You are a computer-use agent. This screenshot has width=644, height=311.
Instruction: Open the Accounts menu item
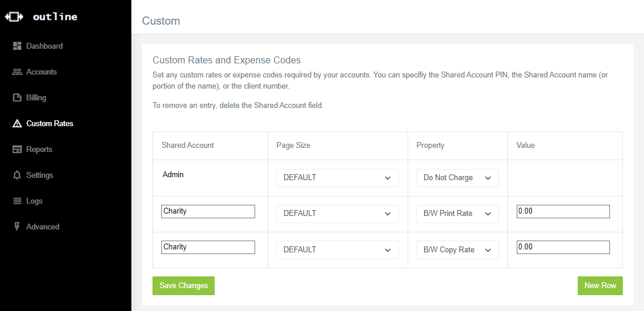(41, 72)
